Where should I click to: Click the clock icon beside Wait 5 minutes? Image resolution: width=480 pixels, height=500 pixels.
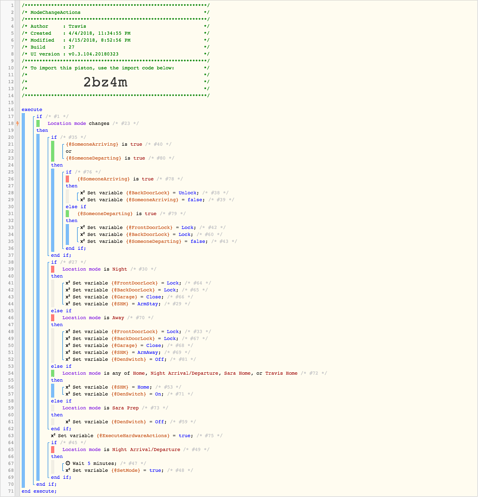click(x=68, y=464)
